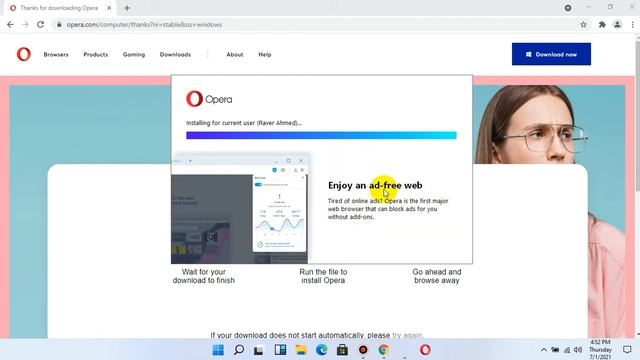The width and height of the screenshot is (640, 360).
Task: Click the Opera installer progress bar
Action: tap(321, 135)
